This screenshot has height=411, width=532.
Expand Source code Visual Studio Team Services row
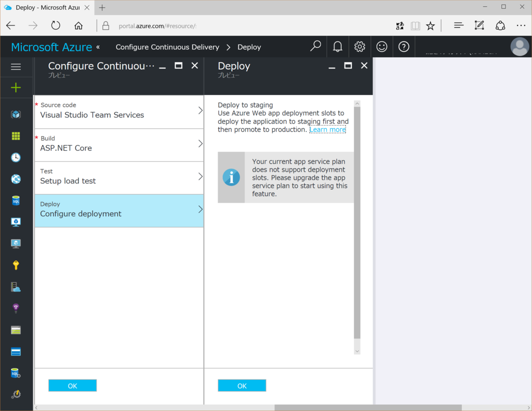(119, 112)
